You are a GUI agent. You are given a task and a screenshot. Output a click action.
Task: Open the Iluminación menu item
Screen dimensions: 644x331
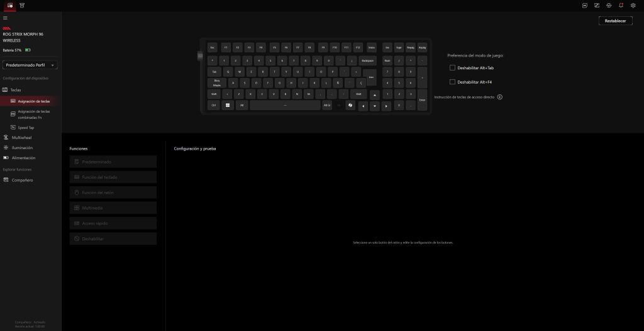coord(23,147)
